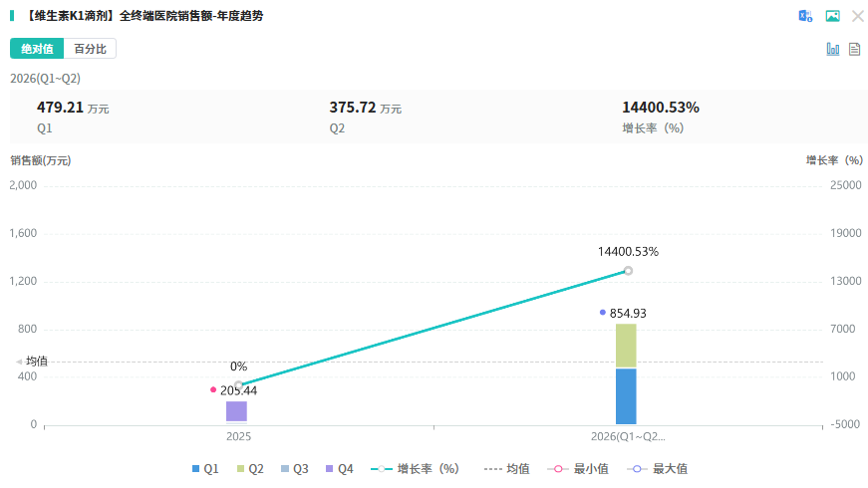This screenshot has height=488, width=868.
Task: Open the data table view
Action: coord(855,49)
